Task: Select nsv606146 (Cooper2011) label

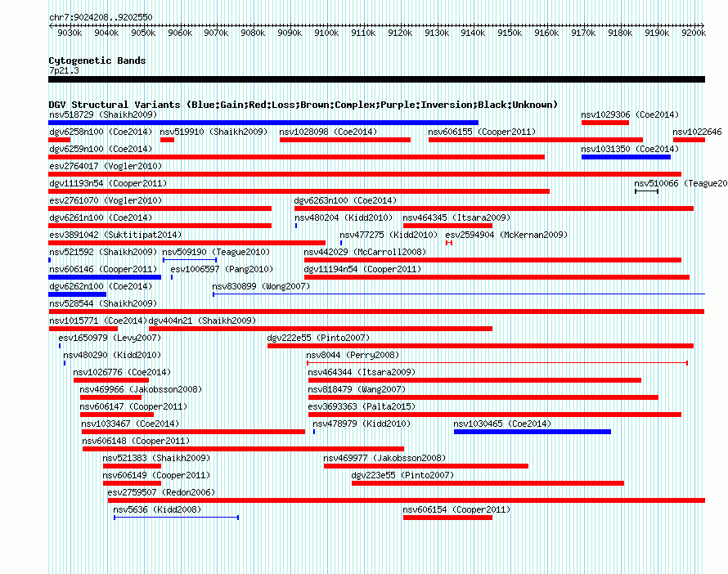Action: tap(103, 269)
